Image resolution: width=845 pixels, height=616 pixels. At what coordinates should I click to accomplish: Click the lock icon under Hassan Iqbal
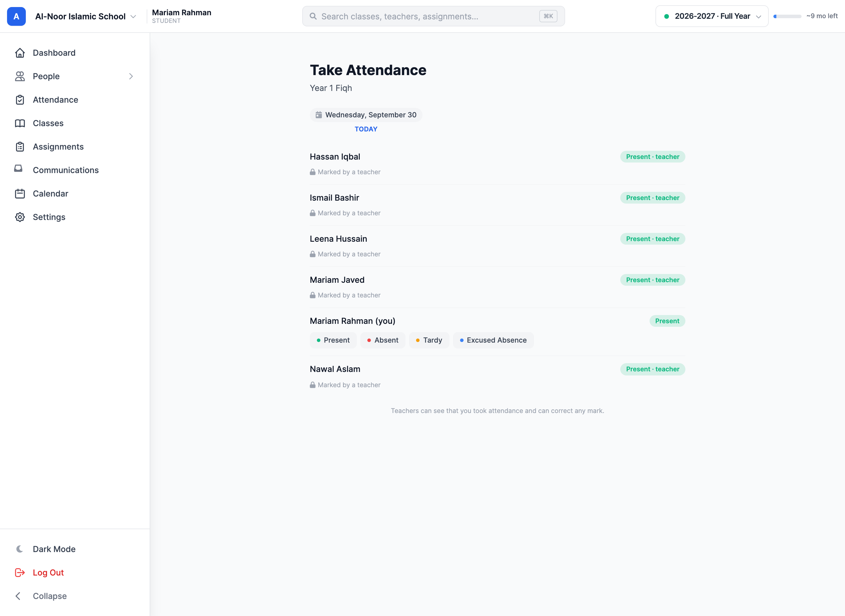coord(312,172)
